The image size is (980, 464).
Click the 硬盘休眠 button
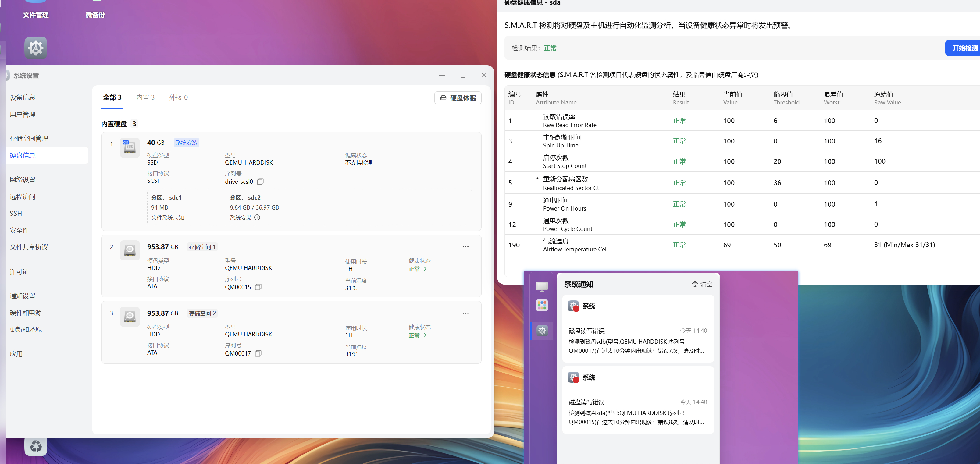(458, 98)
